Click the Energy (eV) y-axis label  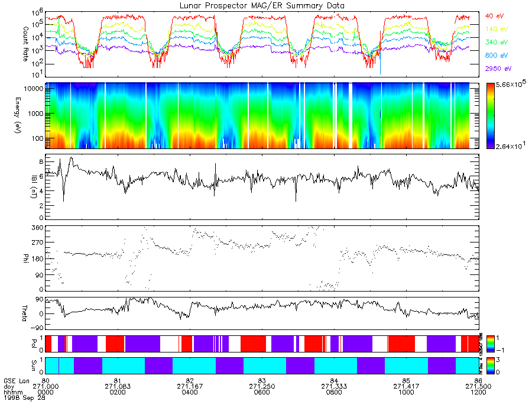point(18,115)
